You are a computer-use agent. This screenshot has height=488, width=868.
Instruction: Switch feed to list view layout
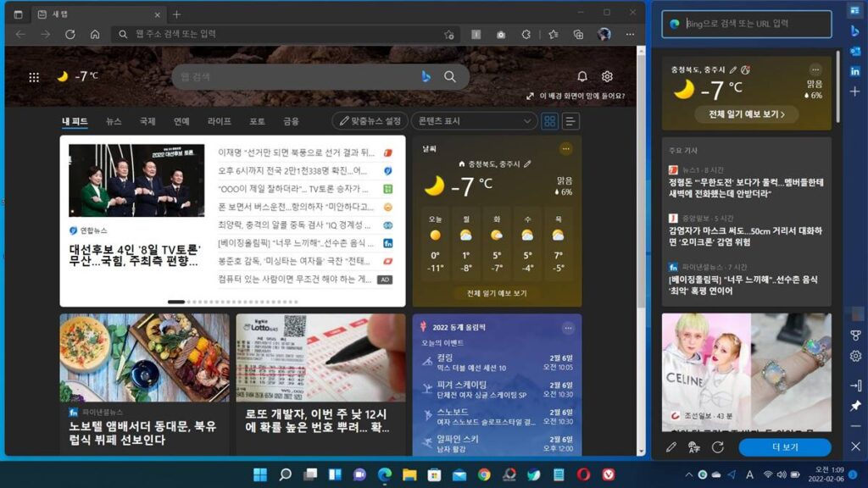[x=571, y=121]
